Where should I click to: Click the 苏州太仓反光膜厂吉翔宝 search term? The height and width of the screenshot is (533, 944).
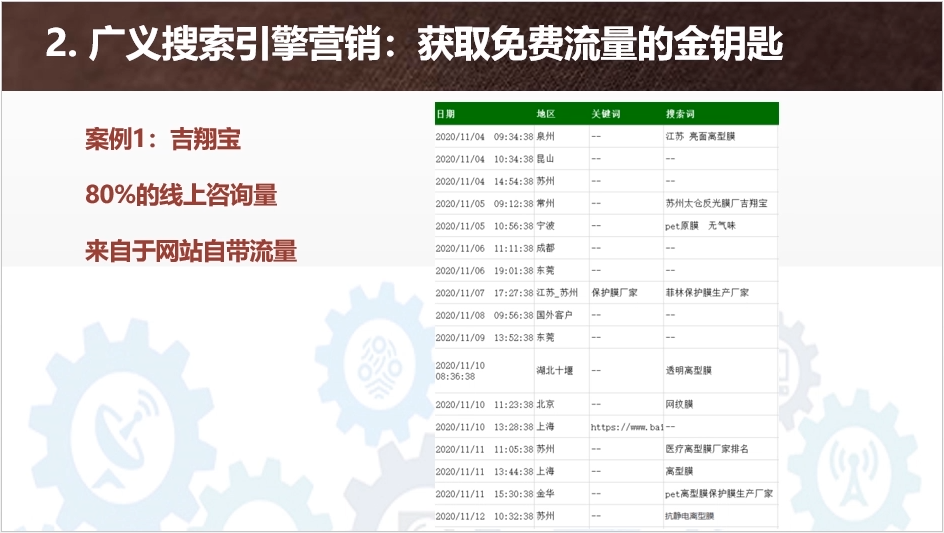(x=716, y=203)
